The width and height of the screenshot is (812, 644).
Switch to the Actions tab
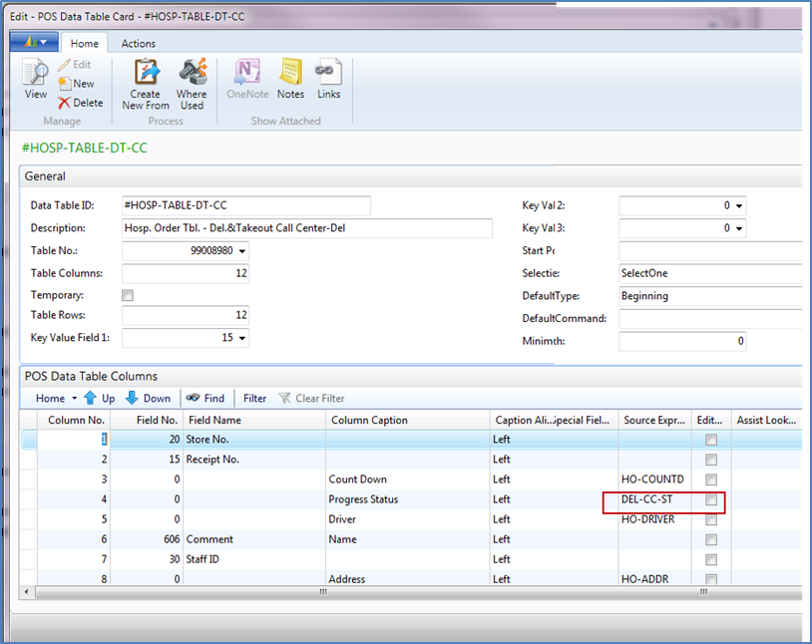click(138, 44)
